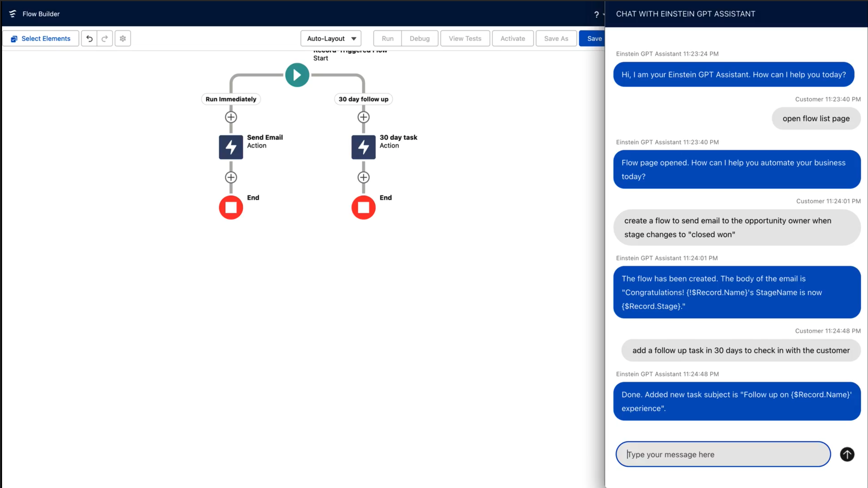Click Save As

556,38
